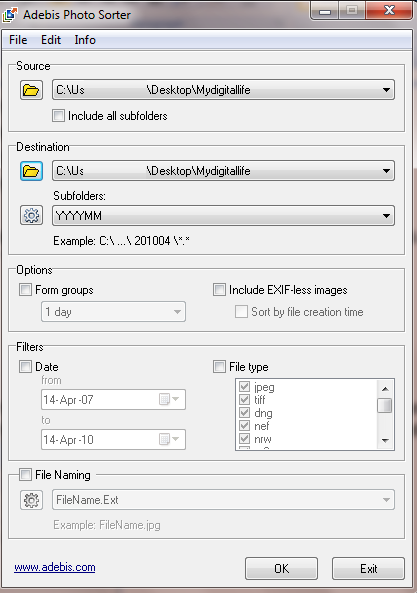The height and width of the screenshot is (593, 417).
Task: Enable Include all subfolders checkbox
Action: [58, 116]
